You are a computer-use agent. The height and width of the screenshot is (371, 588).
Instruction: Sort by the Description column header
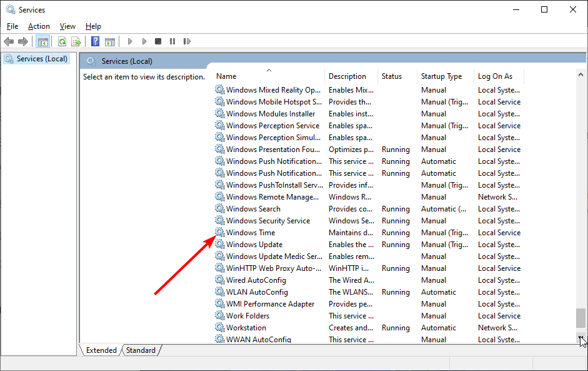point(351,76)
